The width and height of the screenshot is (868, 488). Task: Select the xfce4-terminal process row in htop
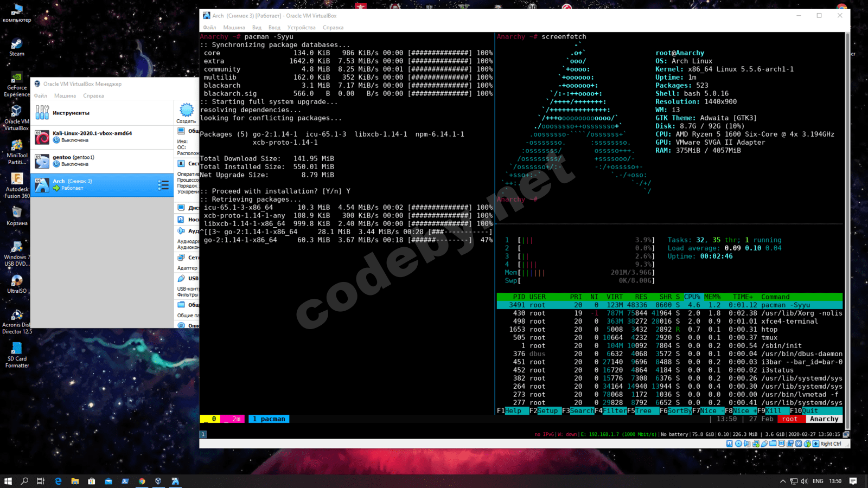669,322
